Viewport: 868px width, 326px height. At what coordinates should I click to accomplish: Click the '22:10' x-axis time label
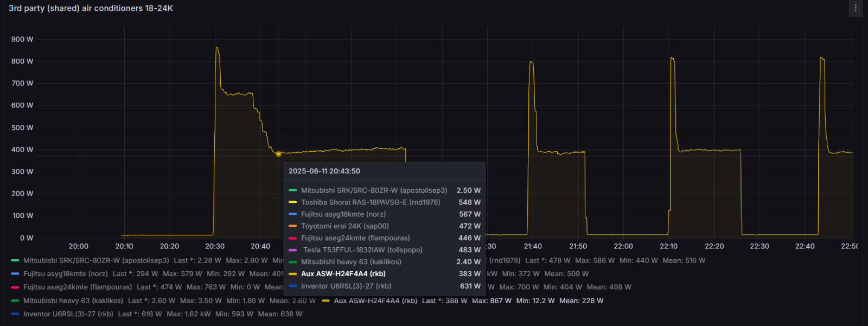(x=668, y=246)
